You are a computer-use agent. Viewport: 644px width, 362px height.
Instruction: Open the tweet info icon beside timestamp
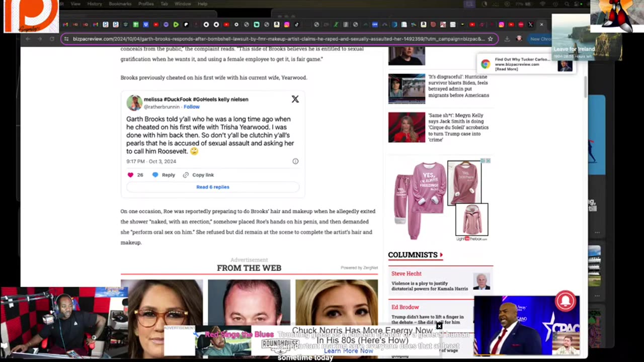pyautogui.click(x=295, y=161)
